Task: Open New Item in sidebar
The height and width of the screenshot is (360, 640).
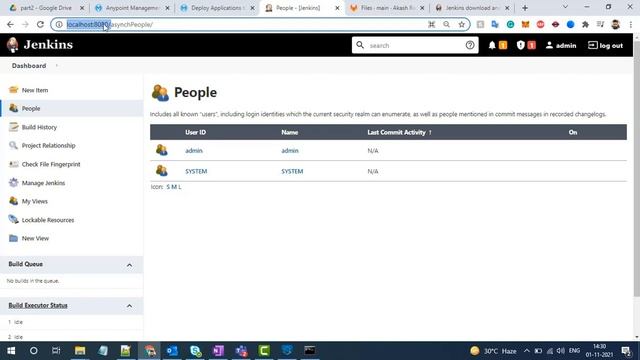Action: (x=35, y=90)
